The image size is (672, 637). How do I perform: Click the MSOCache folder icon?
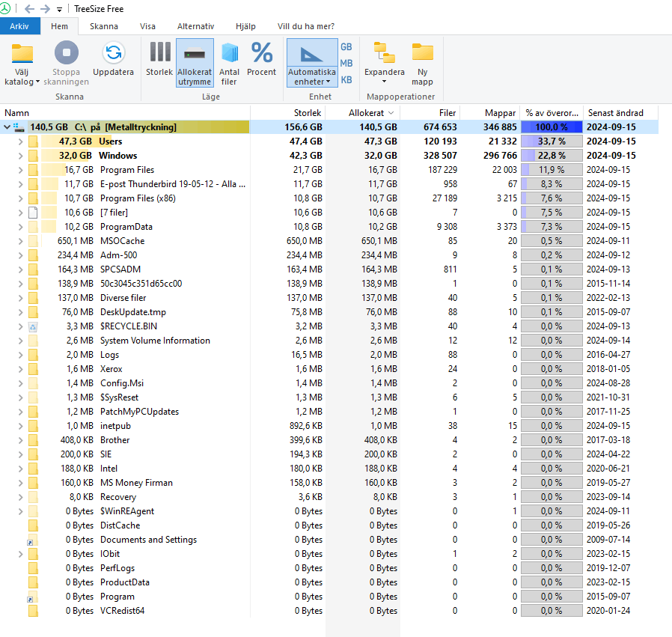pyautogui.click(x=33, y=241)
